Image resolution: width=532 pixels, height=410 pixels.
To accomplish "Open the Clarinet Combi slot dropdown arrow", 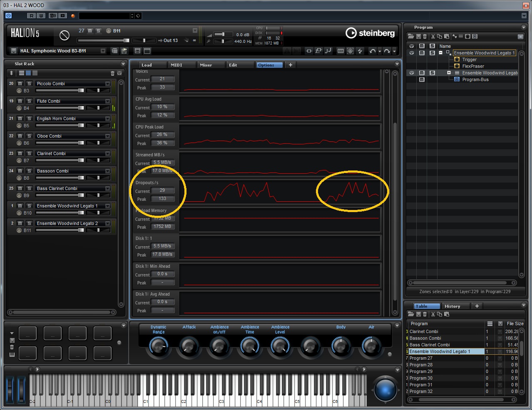I will tap(107, 153).
